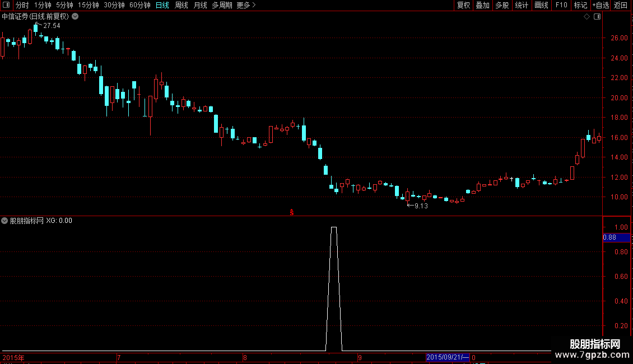
Task: Click the XG: 0.00 indicator value
Action: click(59, 221)
